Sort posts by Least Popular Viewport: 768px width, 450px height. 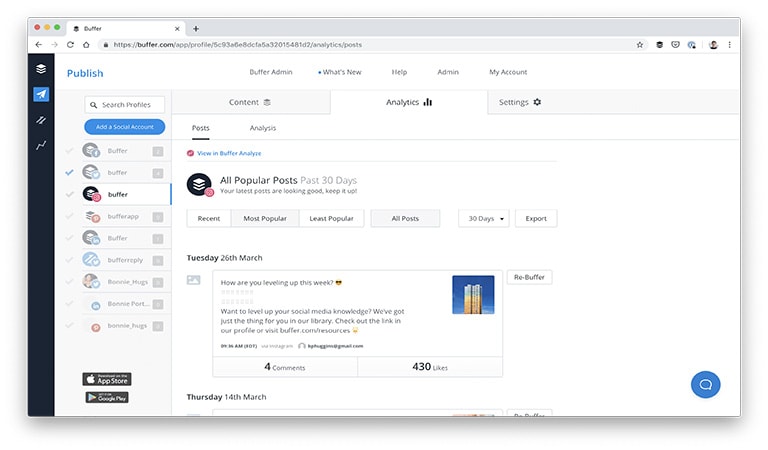[x=332, y=218]
